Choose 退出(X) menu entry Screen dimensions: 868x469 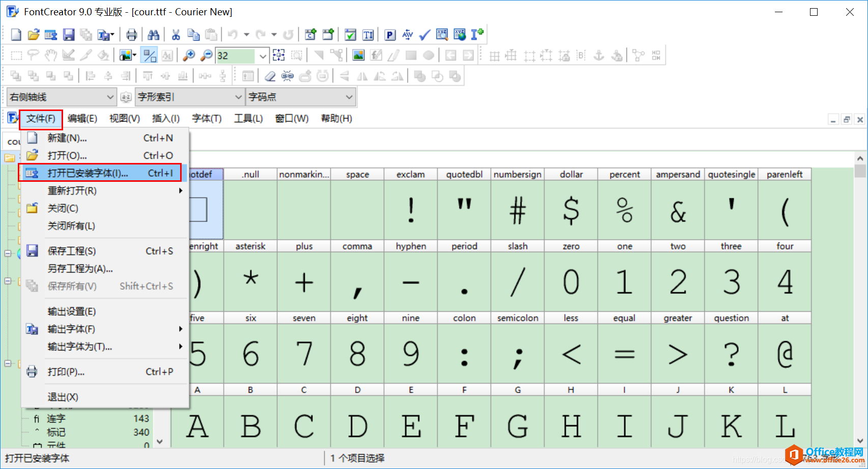tap(105, 397)
